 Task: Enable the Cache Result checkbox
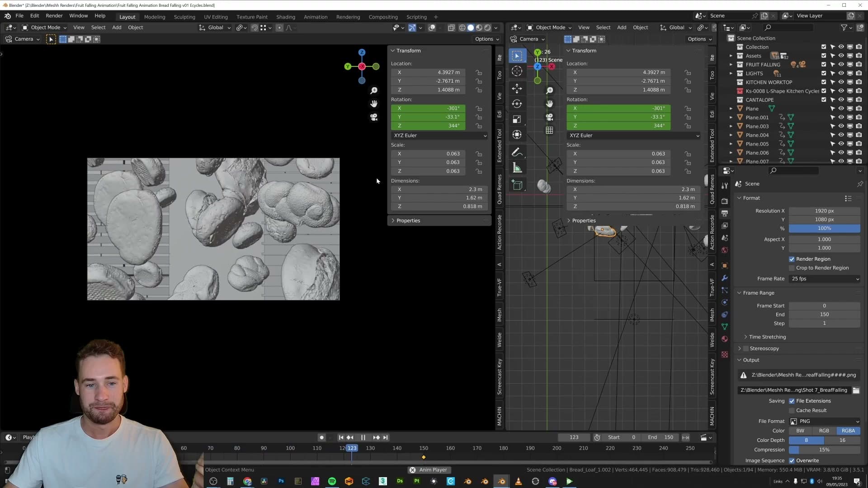(x=792, y=410)
